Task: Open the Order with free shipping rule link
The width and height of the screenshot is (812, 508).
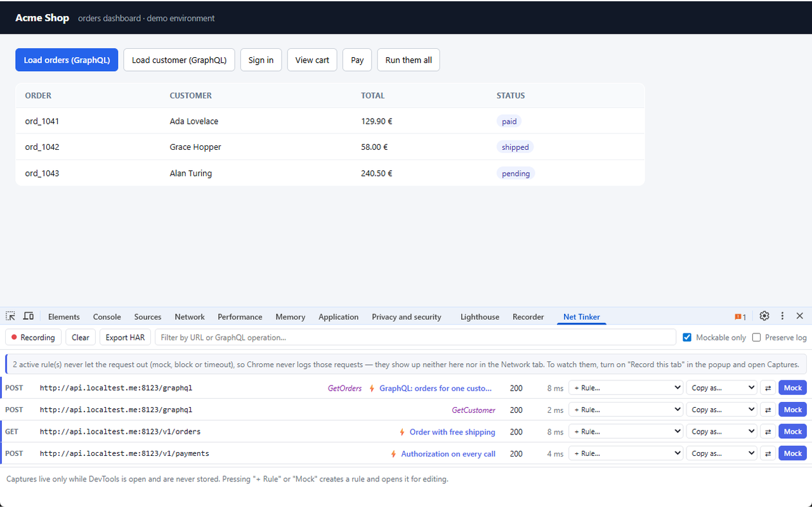Action: tap(452, 432)
